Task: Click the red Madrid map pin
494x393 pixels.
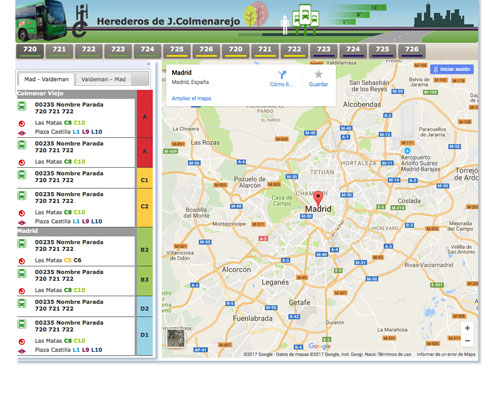Action: pyautogui.click(x=318, y=198)
